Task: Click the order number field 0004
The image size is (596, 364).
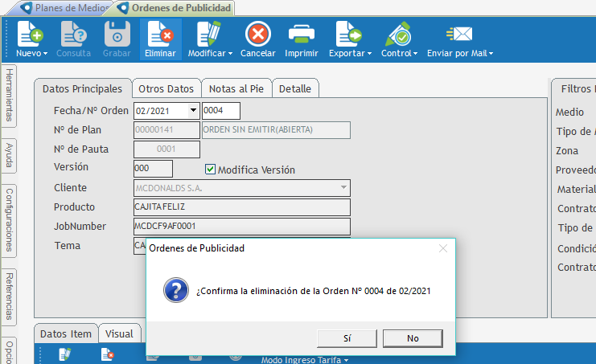Action: (220, 111)
